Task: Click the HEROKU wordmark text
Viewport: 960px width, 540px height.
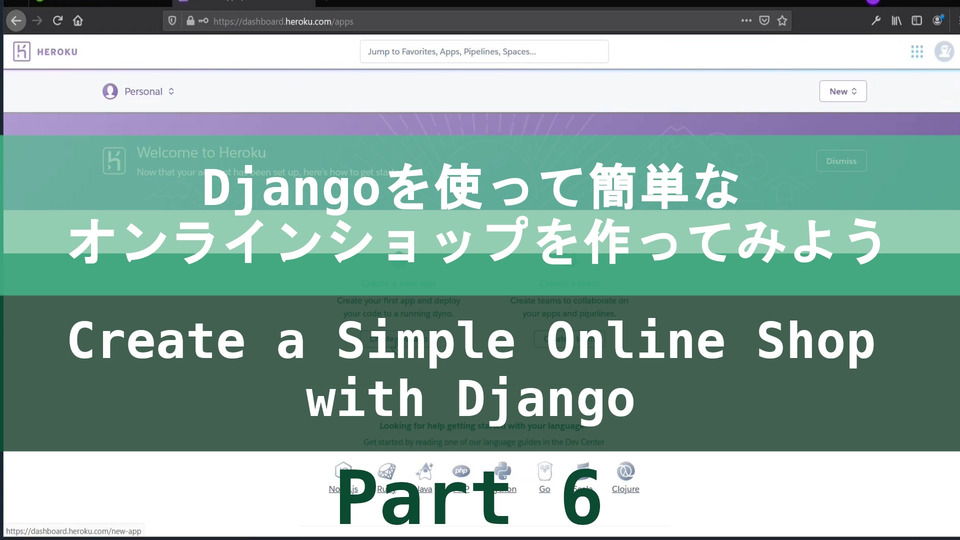Action: tap(57, 52)
